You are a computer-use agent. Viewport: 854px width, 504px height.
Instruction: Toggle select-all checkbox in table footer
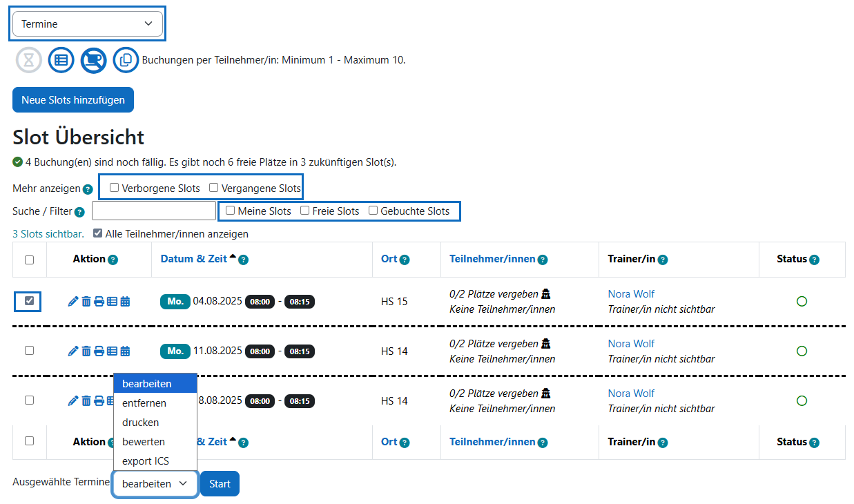[29, 441]
